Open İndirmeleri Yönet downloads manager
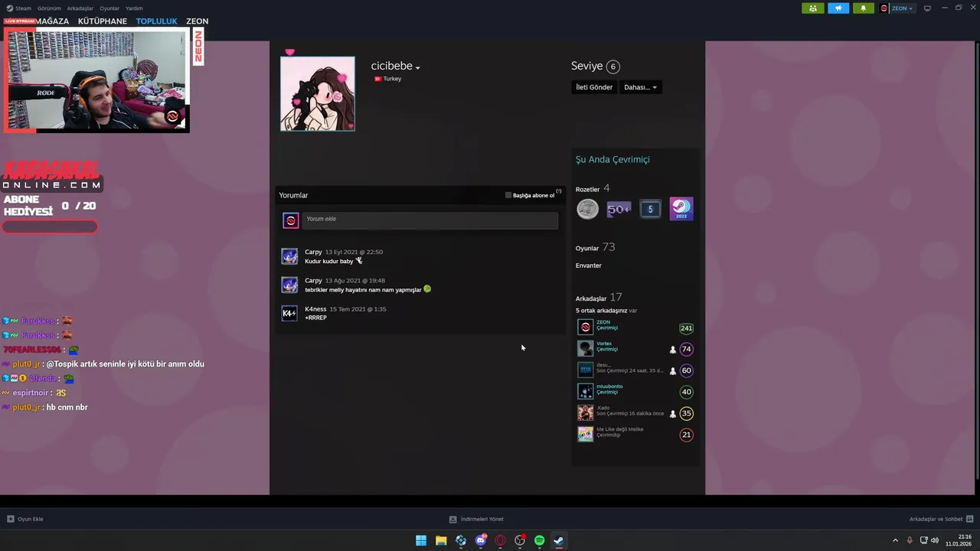This screenshot has width=980, height=551. pos(476,519)
